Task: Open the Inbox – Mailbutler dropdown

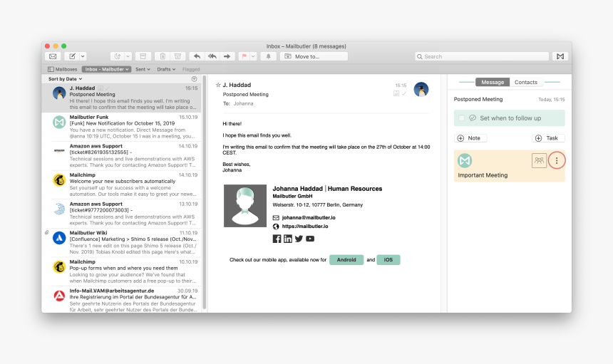Action: point(106,69)
